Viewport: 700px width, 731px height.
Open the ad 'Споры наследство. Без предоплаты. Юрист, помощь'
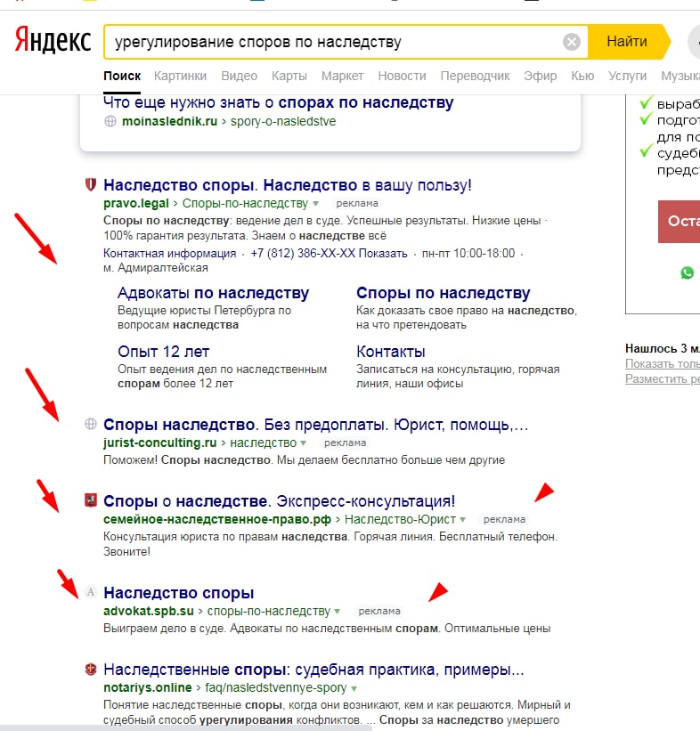pyautogui.click(x=316, y=425)
